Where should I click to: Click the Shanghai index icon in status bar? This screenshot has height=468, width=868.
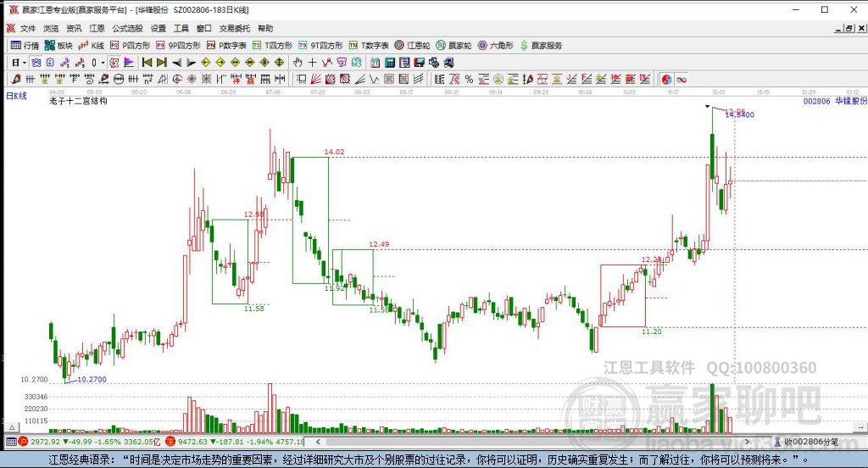23,442
